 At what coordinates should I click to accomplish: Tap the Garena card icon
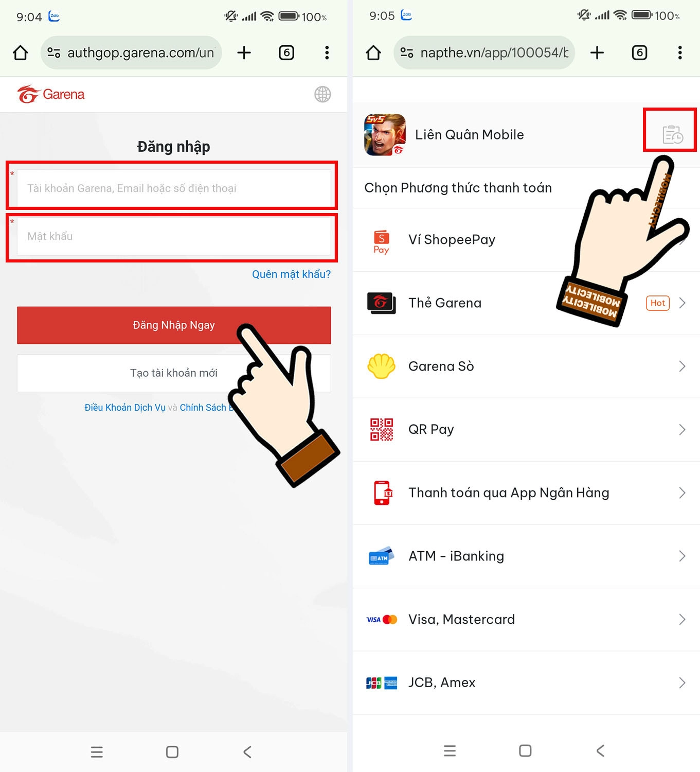[x=381, y=303]
